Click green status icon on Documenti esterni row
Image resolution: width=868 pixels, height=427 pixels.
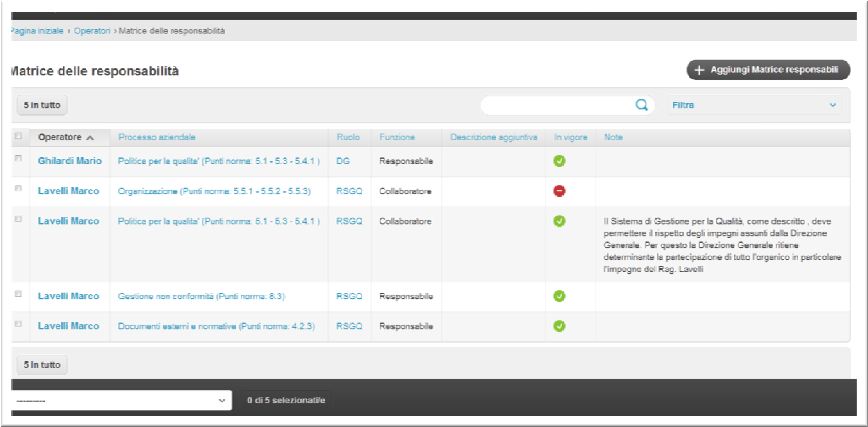(x=559, y=326)
